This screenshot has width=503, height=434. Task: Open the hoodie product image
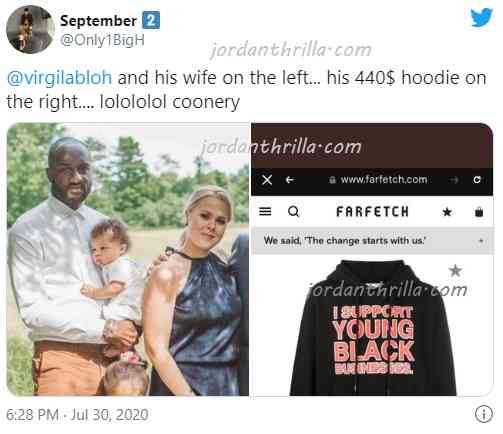click(372, 328)
